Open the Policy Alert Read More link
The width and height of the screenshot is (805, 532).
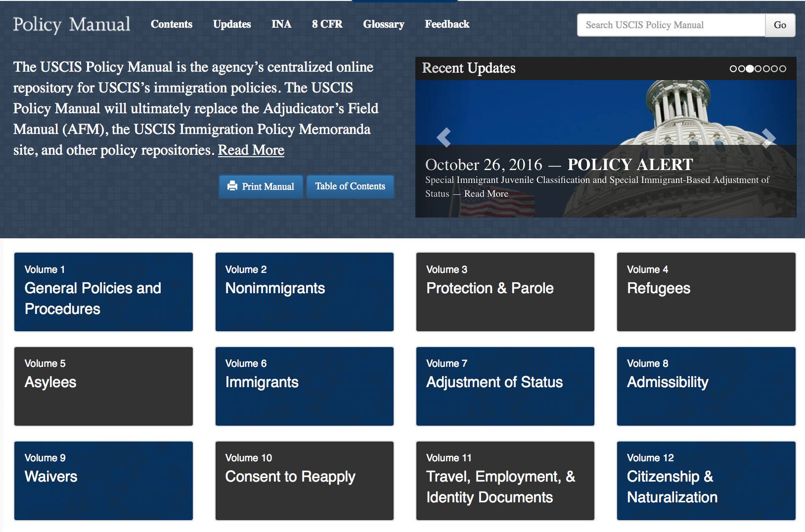[486, 194]
